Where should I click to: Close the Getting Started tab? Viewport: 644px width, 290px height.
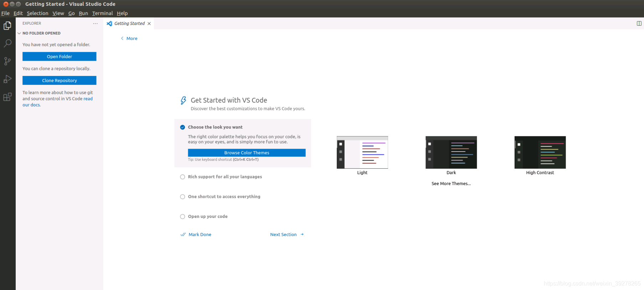149,24
